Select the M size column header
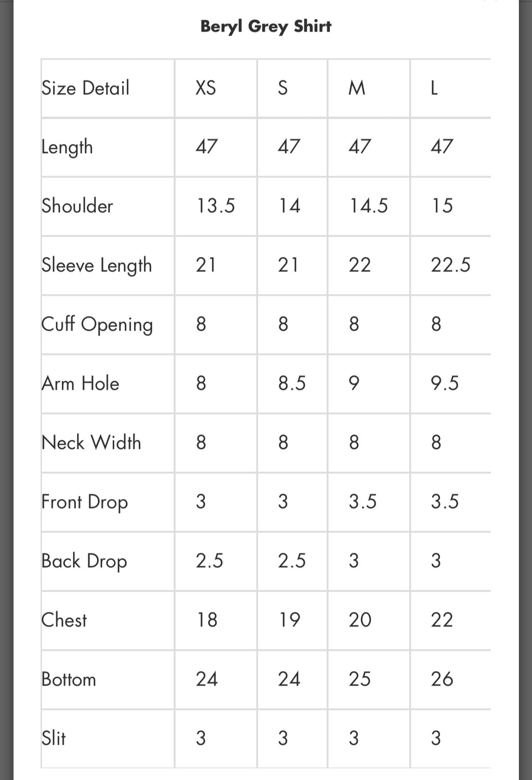 (x=357, y=88)
